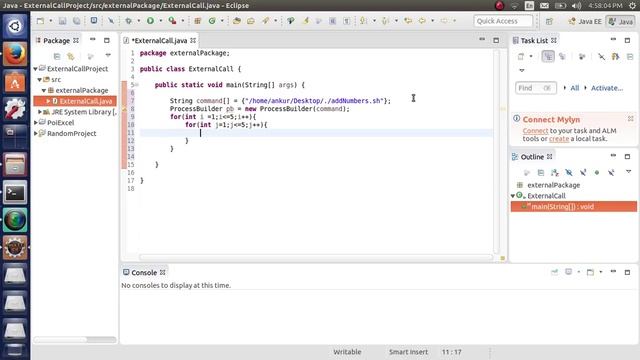The width and height of the screenshot is (640, 360).
Task: Select the Task List tab
Action: click(x=534, y=40)
